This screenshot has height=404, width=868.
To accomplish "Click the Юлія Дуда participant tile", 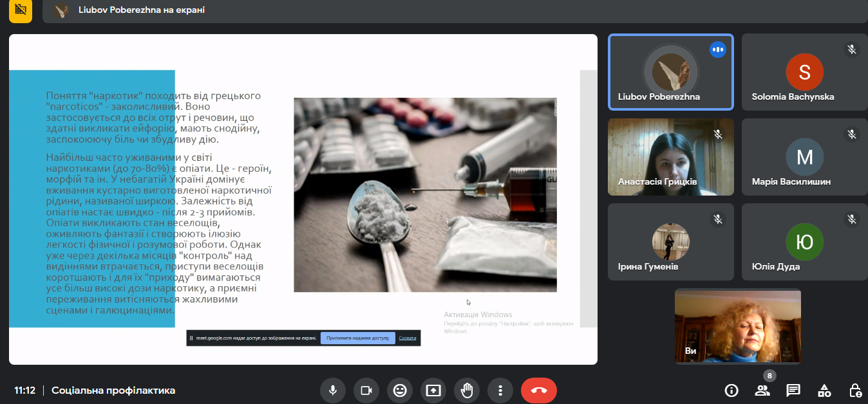I will 804,242.
